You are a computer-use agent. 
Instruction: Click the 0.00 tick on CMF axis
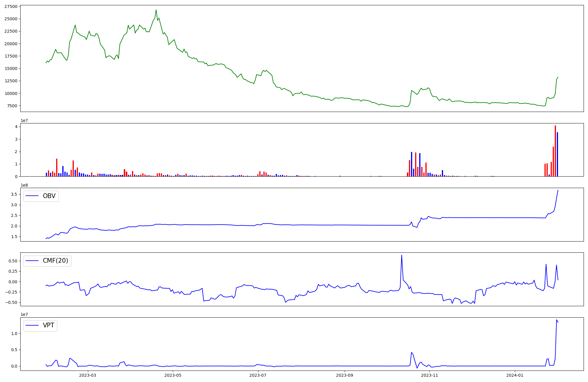(x=13, y=282)
